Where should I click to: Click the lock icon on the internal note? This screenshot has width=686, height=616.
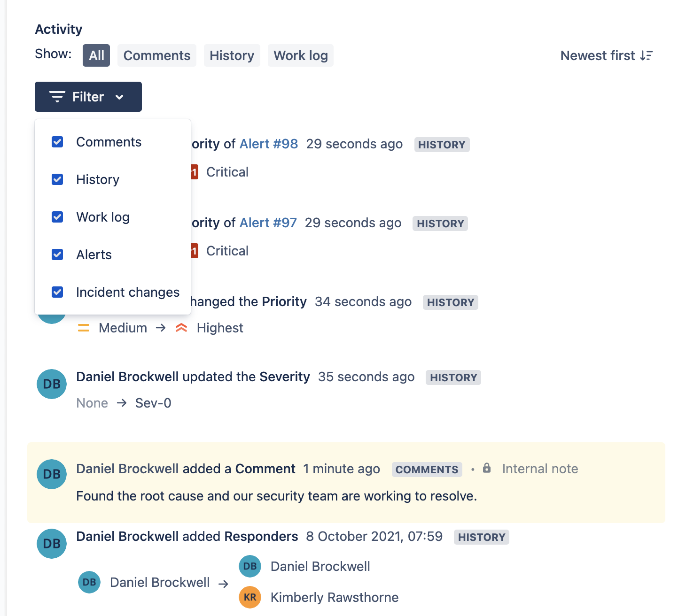click(486, 469)
